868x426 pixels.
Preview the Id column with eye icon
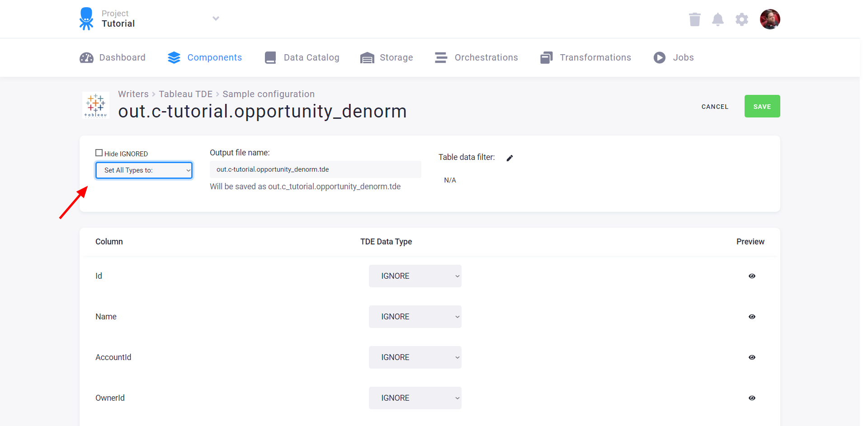752,276
